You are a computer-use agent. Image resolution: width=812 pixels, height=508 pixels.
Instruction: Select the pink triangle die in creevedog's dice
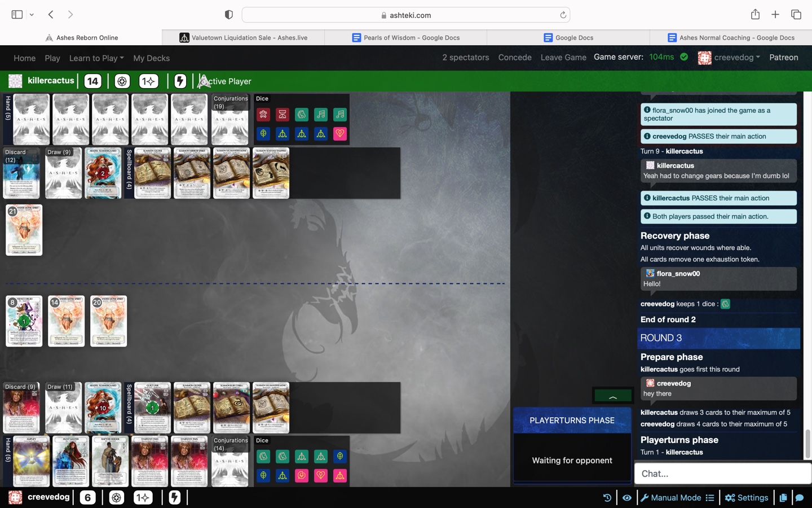point(340,475)
